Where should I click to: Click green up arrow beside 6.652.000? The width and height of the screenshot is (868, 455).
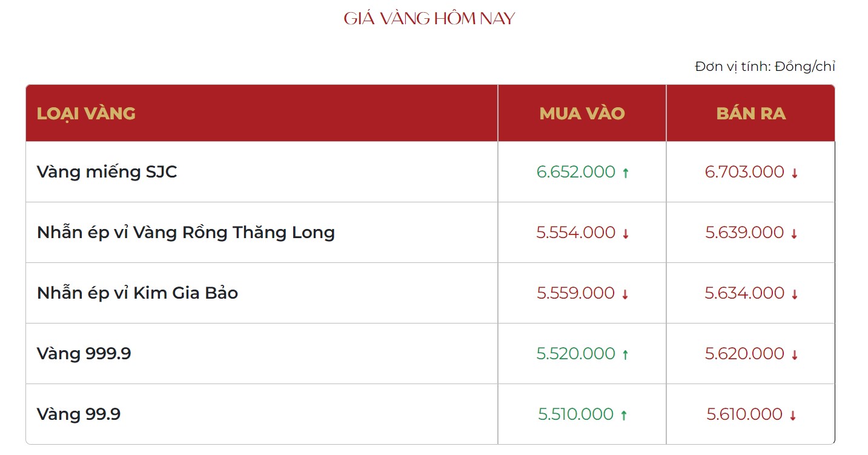point(626,173)
